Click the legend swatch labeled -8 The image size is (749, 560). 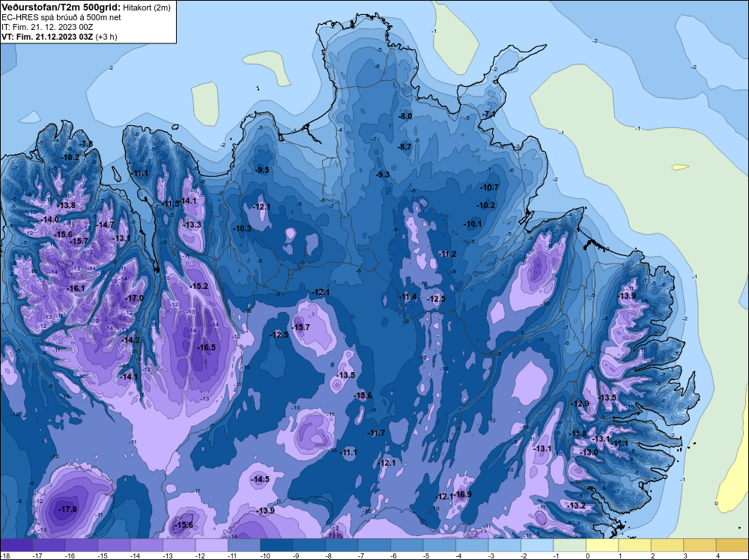click(342, 545)
